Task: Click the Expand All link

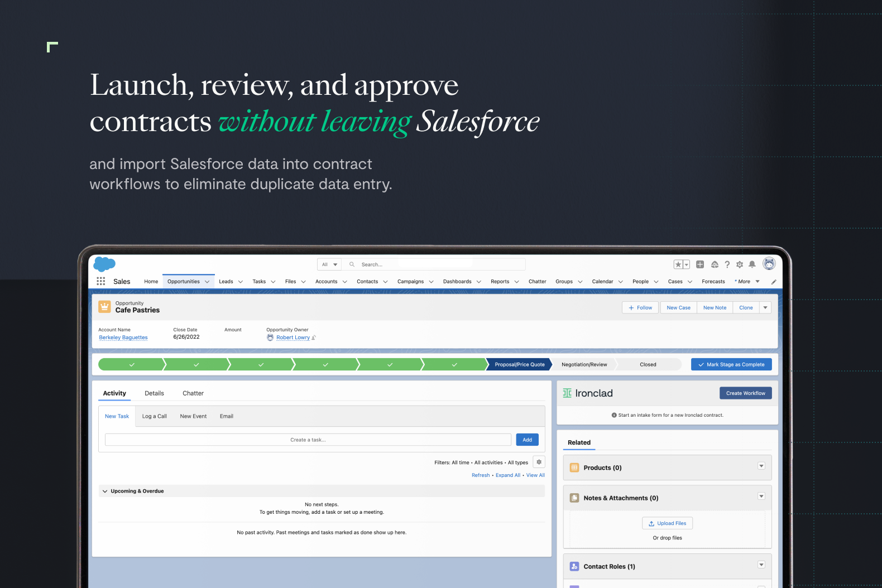Action: (x=508, y=475)
